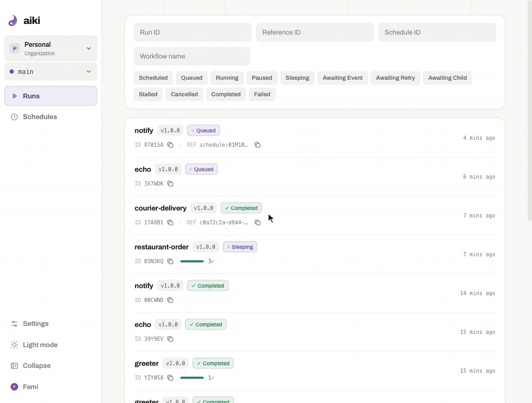Copy run ID 3X7WDK
Viewport: 532px width, 403px height.
coord(170,184)
